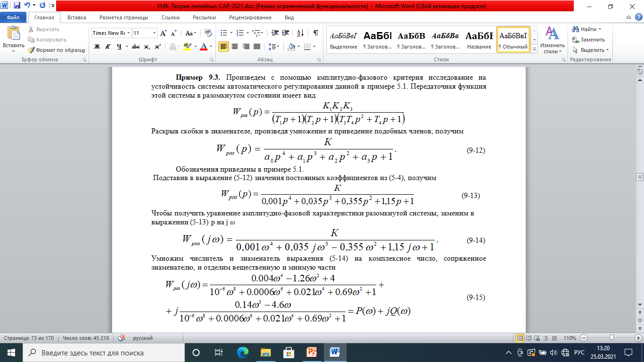The height and width of the screenshot is (362, 644).
Task: Open PowerPoint from the taskbar
Action: 312,353
